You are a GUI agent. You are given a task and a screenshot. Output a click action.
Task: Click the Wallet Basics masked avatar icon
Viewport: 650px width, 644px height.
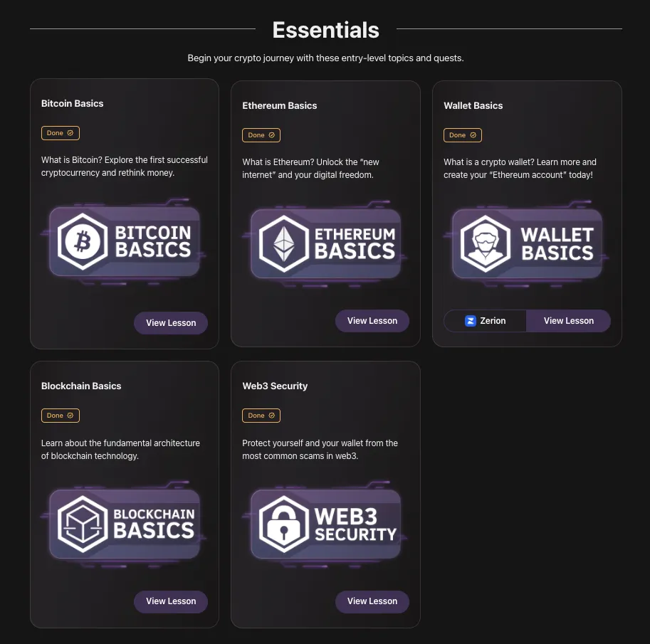tap(486, 243)
